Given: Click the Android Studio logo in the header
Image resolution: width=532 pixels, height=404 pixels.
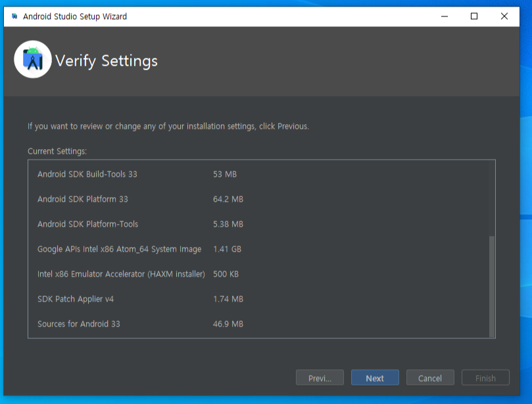Looking at the screenshot, I should tap(33, 60).
